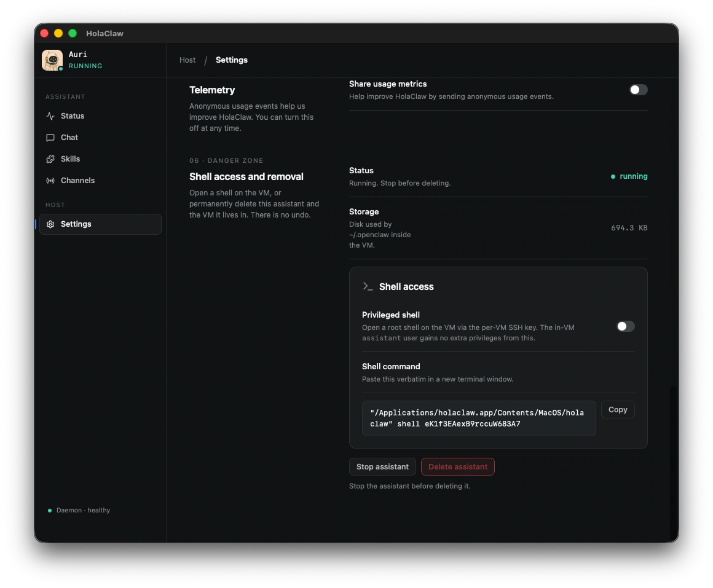The image size is (713, 588).
Task: Click the shell command code box
Action: 479,418
